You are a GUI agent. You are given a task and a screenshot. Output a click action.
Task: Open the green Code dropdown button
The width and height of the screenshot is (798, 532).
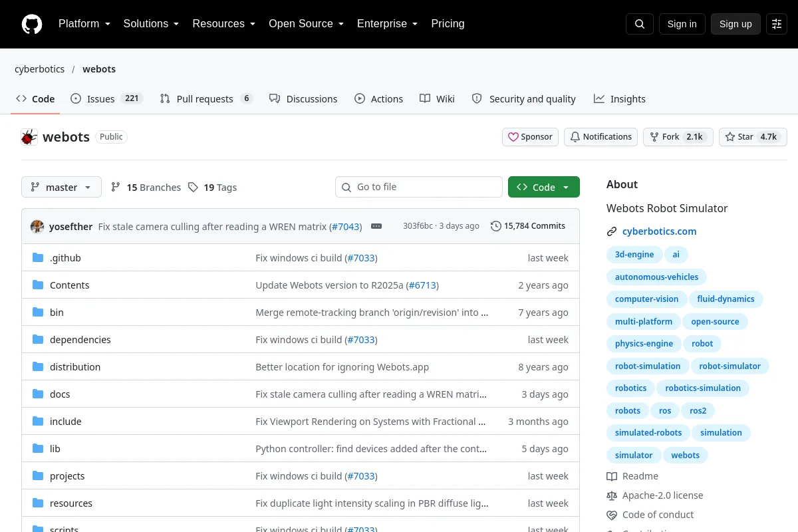[544, 188]
